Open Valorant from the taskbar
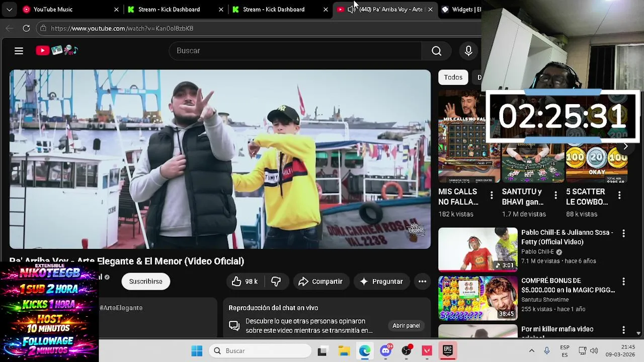Viewport: 644px width, 362px height. (427, 351)
